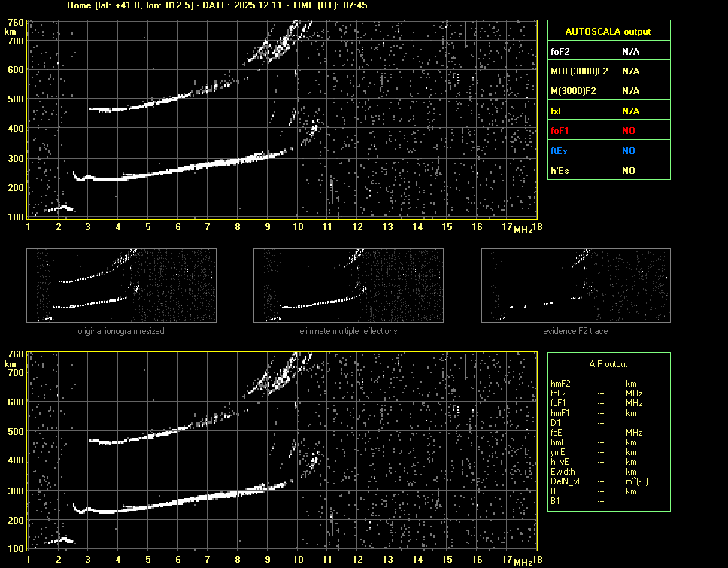The width and height of the screenshot is (728, 568).
Task: Select the NO value next to ftEs
Action: pyautogui.click(x=628, y=151)
